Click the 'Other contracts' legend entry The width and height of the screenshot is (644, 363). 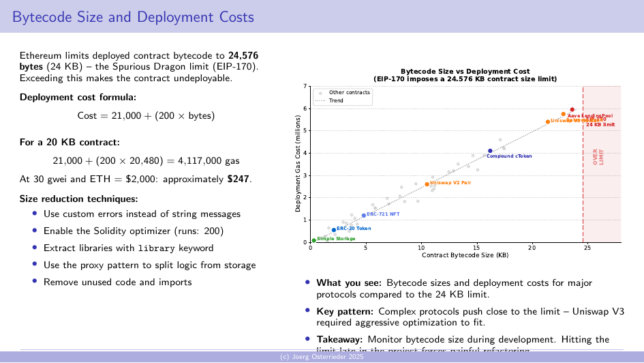click(349, 92)
